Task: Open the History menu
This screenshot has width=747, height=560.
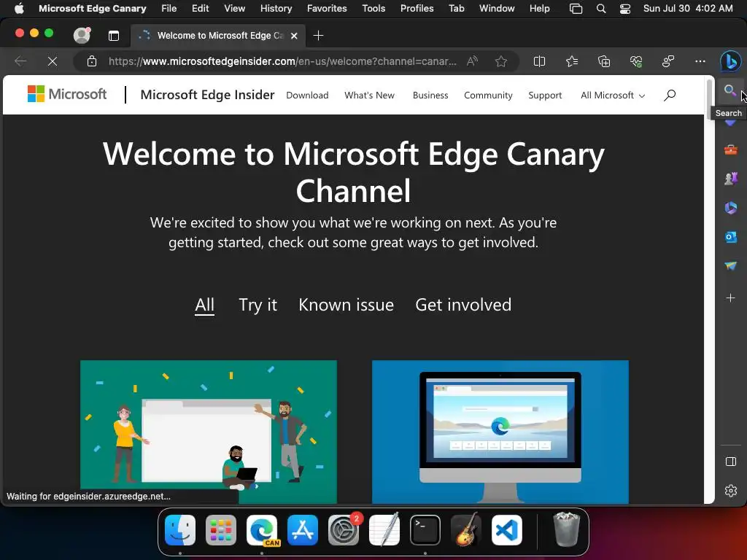Action: click(276, 8)
